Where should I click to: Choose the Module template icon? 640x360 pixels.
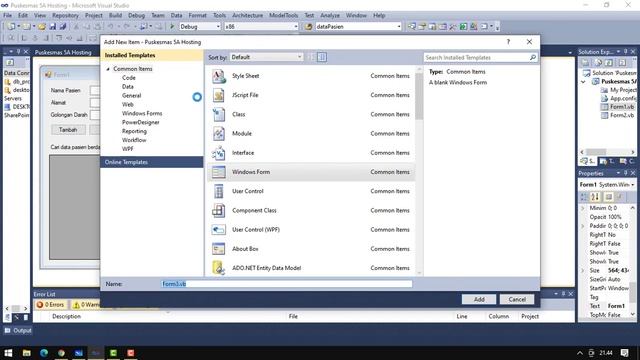pos(218,133)
